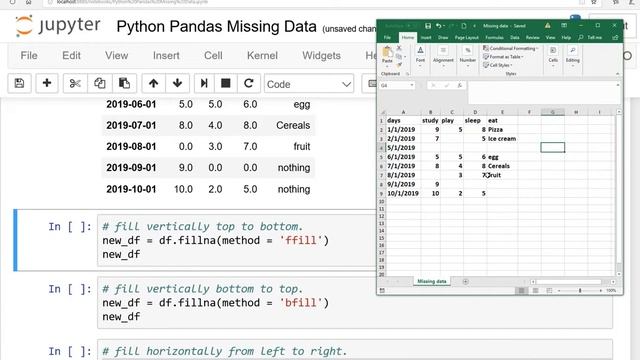
Task: Save the Excel workbook from the quick access toolbar
Action: [x=428, y=26]
